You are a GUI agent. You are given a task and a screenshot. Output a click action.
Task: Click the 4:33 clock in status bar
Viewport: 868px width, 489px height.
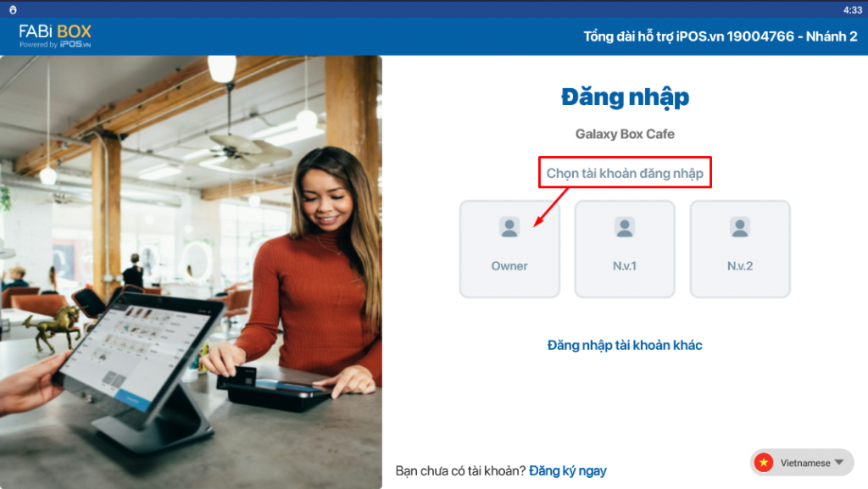[x=852, y=9]
